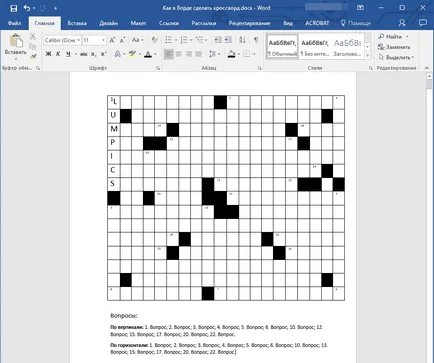
Task: Toggle underline (Ч) formatting
Action: (x=68, y=54)
